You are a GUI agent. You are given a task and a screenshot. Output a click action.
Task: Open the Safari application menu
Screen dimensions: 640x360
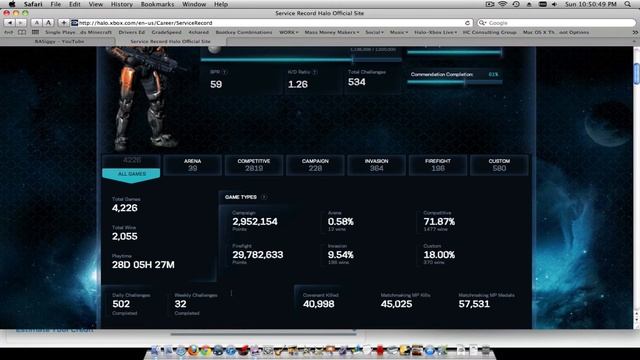[33, 4]
